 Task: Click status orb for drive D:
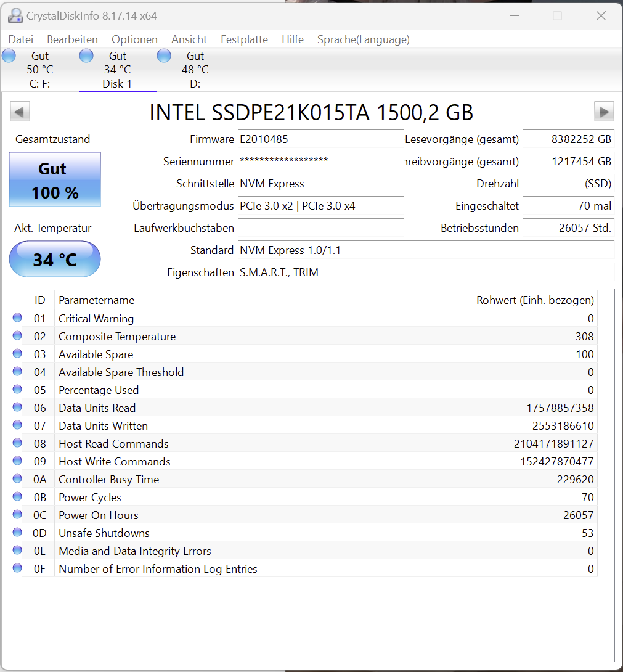(164, 55)
